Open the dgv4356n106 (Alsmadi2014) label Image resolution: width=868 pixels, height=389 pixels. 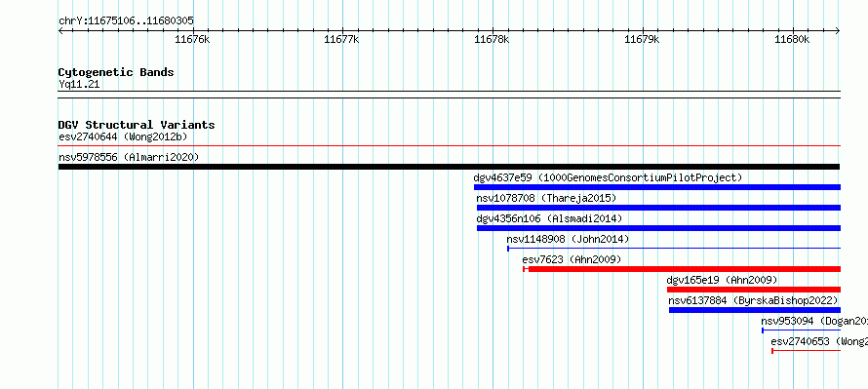(549, 218)
